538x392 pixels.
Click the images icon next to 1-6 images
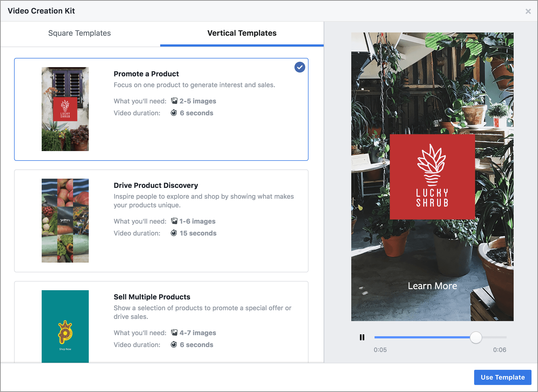[x=174, y=221]
